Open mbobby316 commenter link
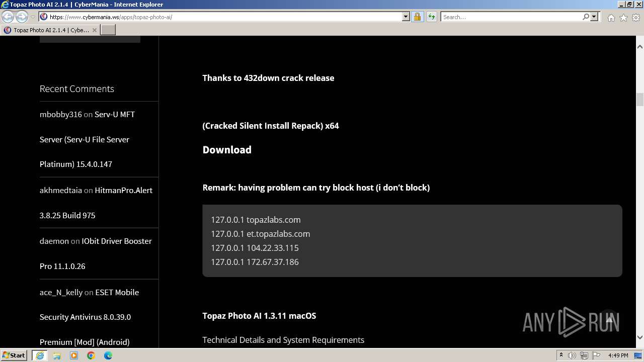The height and width of the screenshot is (362, 644). point(60,114)
